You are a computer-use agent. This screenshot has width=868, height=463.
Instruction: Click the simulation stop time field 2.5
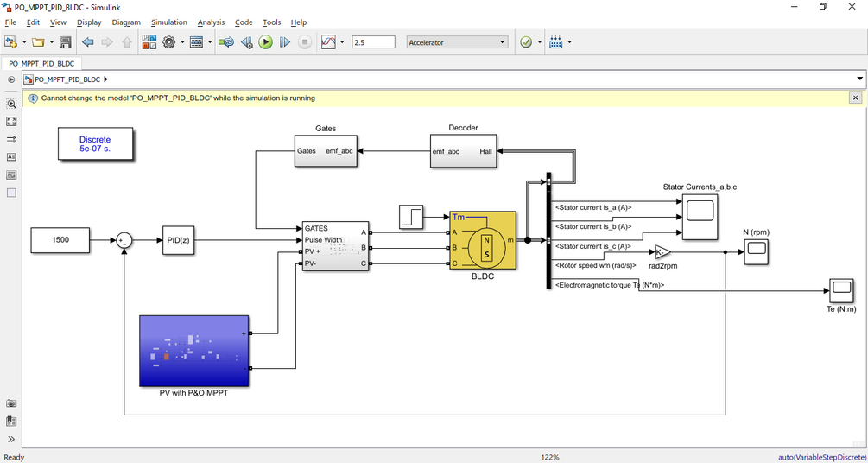pyautogui.click(x=373, y=42)
